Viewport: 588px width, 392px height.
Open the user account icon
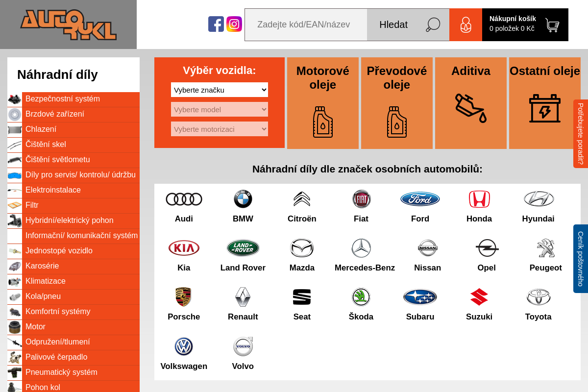click(x=465, y=24)
